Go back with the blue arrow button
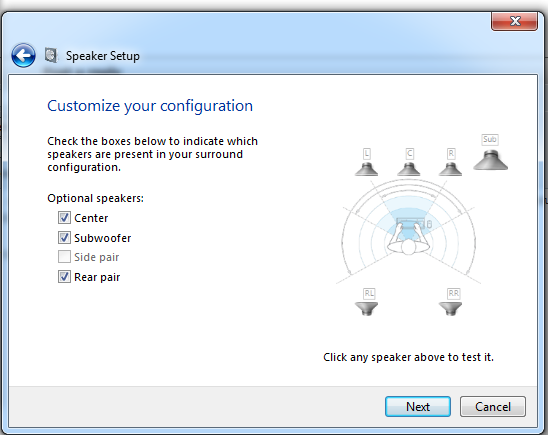Image resolution: width=548 pixels, height=435 pixels. [23, 55]
